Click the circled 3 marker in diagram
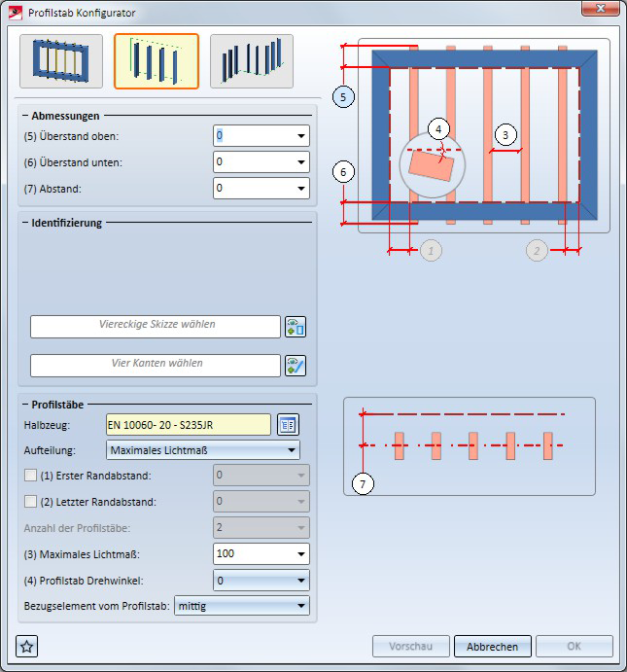Screen dimensions: 627x672 [x=505, y=135]
